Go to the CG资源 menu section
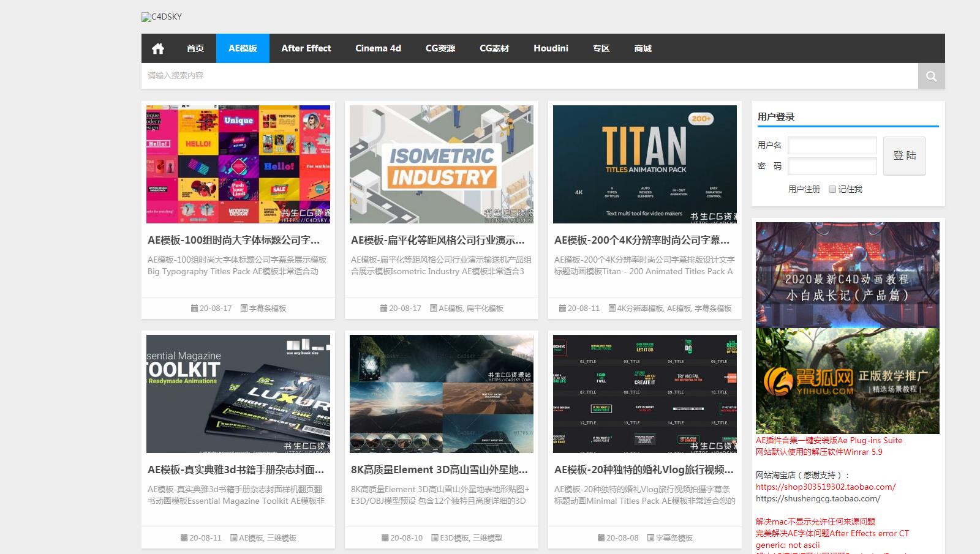 [x=440, y=48]
